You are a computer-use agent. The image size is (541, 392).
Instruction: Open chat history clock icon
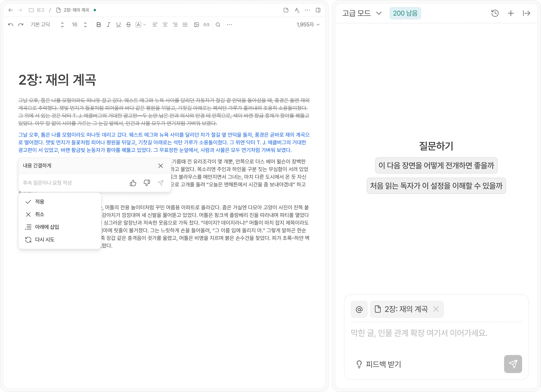point(495,13)
